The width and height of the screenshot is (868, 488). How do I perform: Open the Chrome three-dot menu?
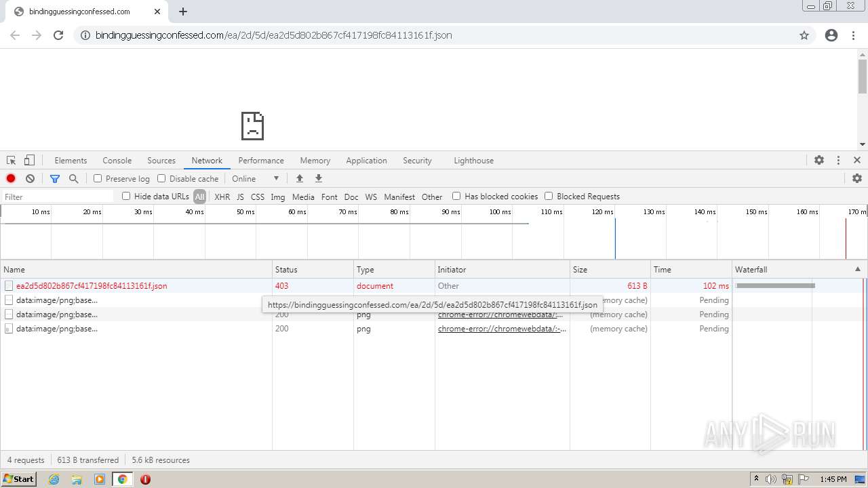pyautogui.click(x=853, y=35)
